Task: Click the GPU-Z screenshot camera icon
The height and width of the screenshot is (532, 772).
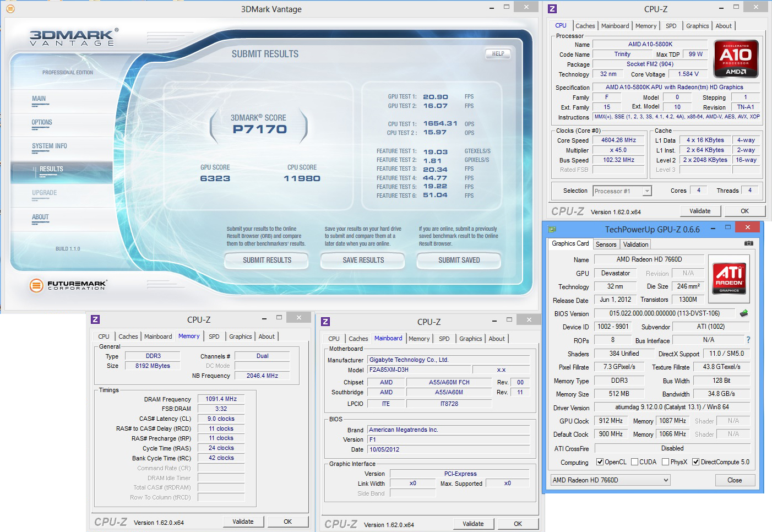Action: coord(748,243)
